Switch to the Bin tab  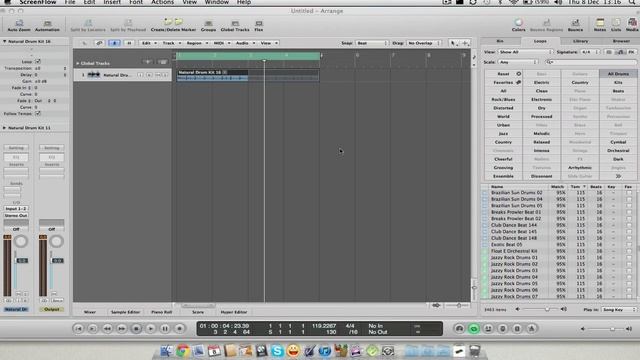pos(500,41)
